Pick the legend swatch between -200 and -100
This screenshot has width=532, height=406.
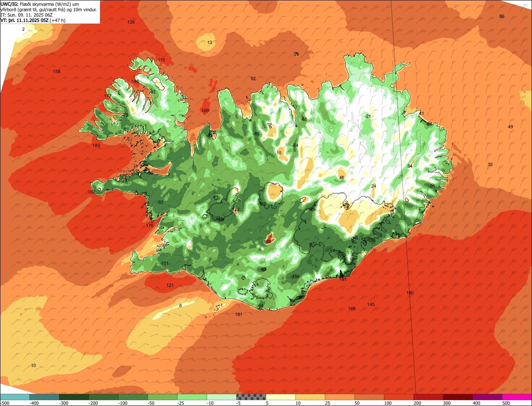coord(103,397)
